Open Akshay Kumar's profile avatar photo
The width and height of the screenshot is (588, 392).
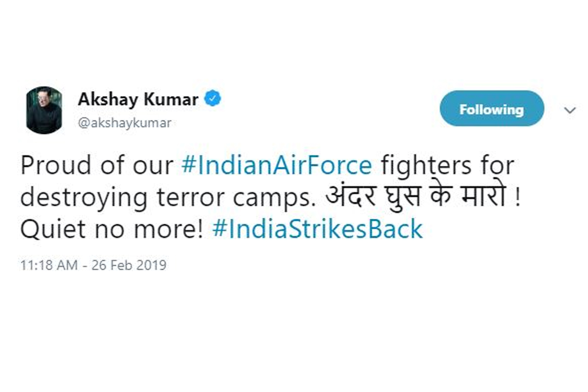coord(44,110)
